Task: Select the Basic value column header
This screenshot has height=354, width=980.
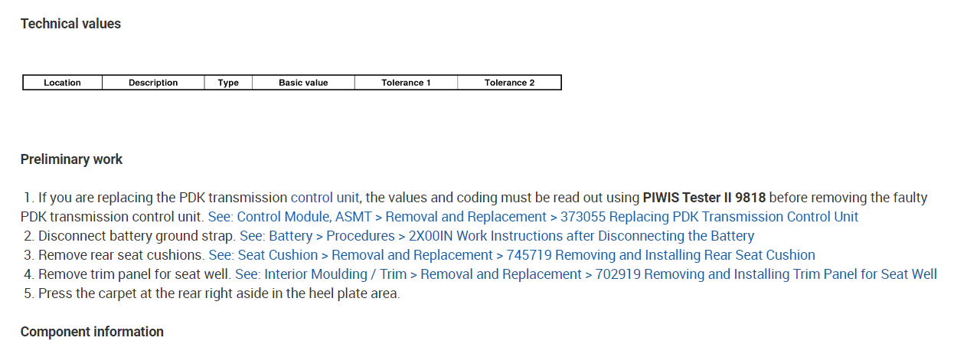Action: (x=303, y=83)
